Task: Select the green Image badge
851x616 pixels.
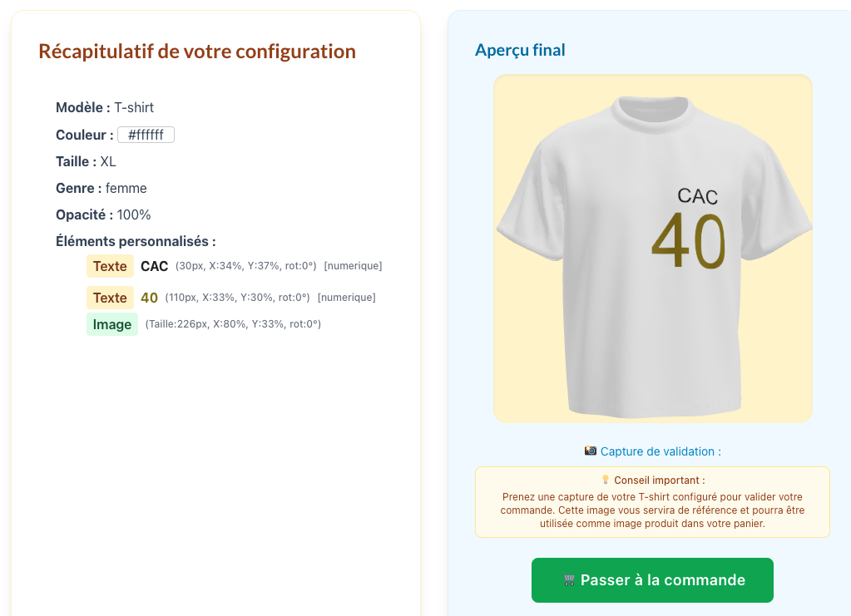Action: point(112,324)
